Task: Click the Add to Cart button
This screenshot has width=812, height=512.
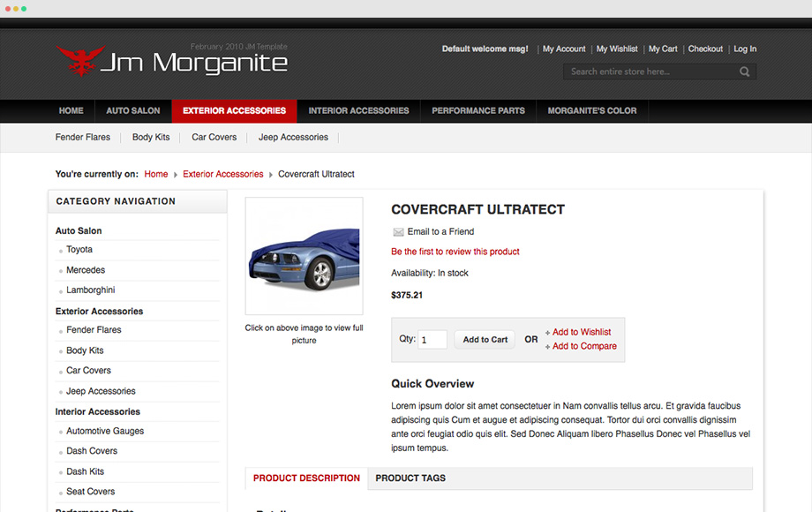Action: [x=485, y=340]
